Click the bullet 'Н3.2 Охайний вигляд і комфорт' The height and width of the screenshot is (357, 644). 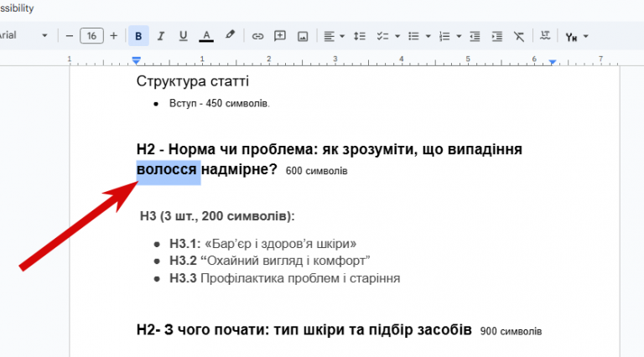tap(270, 261)
